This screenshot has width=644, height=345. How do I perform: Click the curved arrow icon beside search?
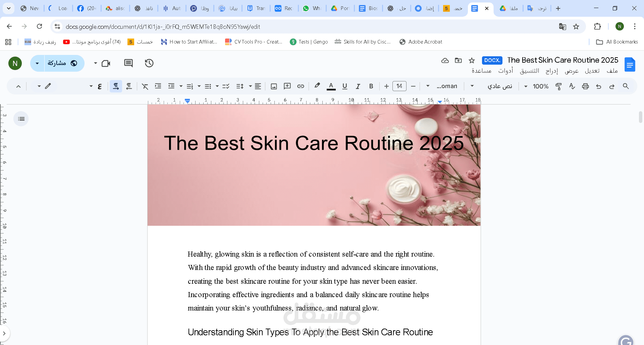(x=612, y=86)
